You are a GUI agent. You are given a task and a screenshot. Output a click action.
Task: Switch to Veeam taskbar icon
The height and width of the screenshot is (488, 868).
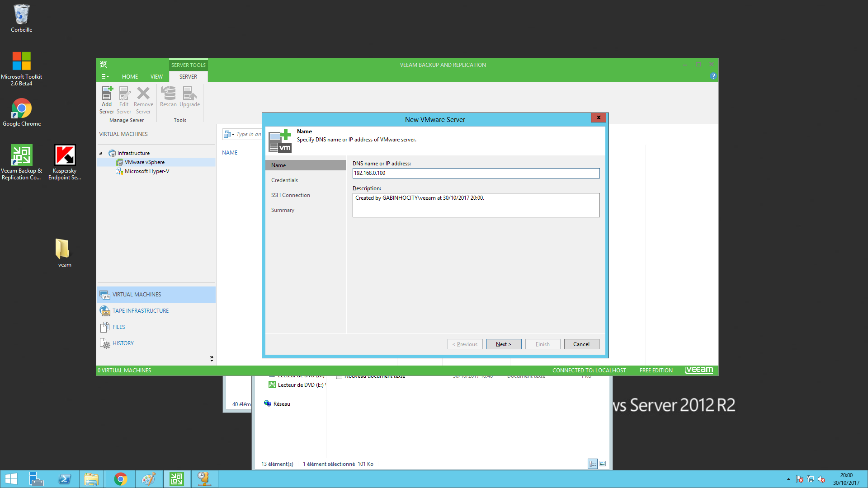176,479
